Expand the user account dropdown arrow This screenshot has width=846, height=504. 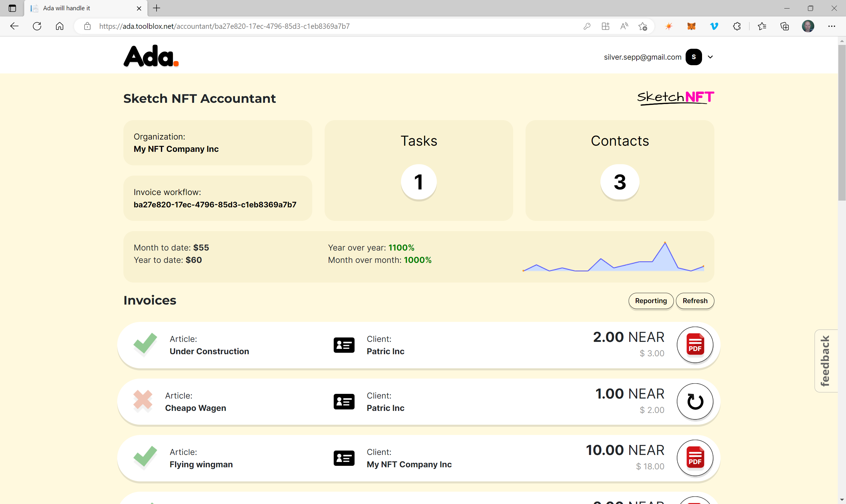tap(710, 57)
